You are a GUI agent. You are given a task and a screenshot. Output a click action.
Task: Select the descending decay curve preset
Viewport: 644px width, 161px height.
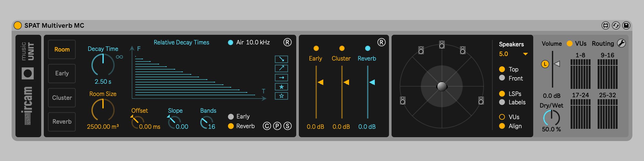281,59
